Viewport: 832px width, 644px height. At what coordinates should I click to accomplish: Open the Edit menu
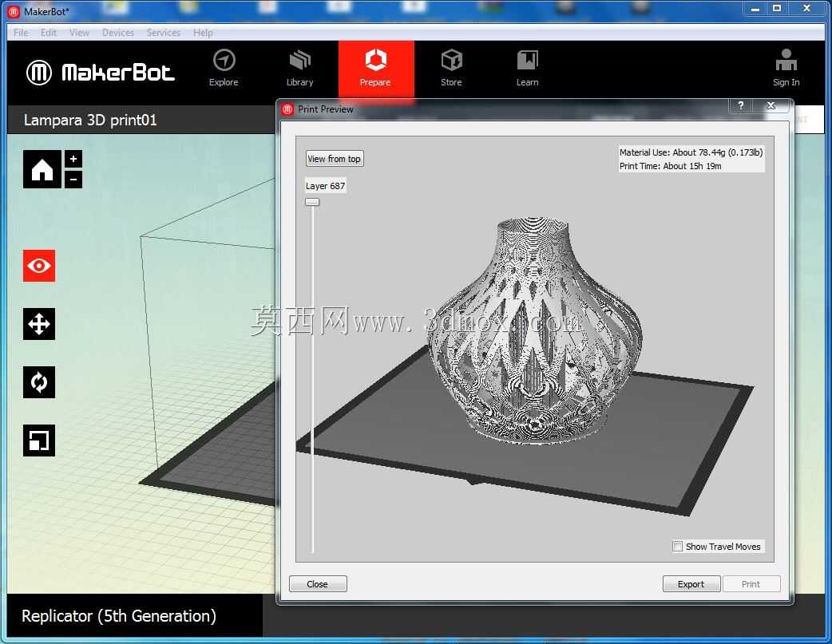[48, 33]
